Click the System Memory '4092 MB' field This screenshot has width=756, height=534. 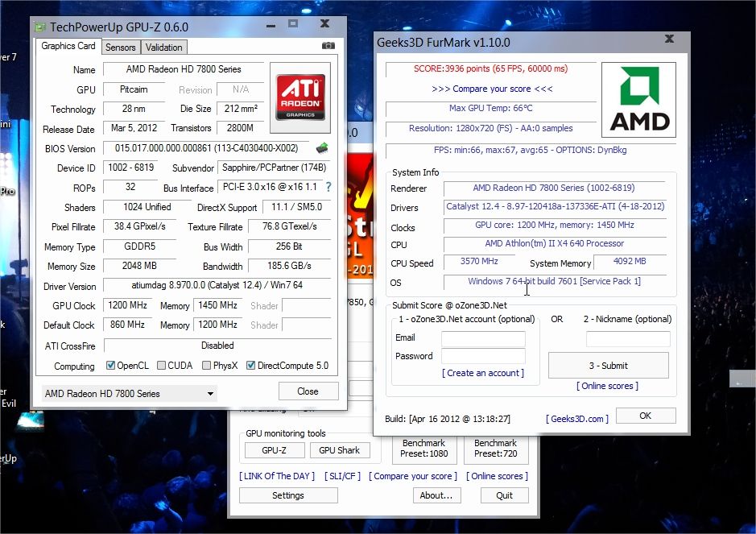tap(630, 262)
